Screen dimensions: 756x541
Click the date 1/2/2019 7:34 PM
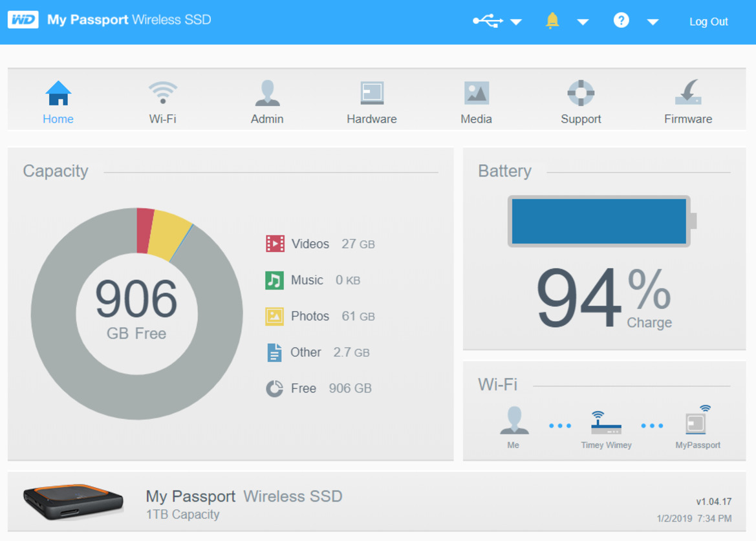coord(695,518)
